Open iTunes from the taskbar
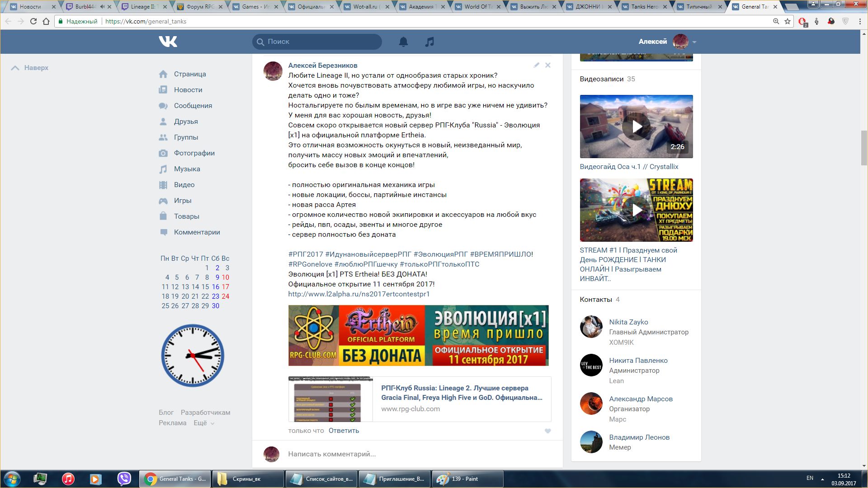This screenshot has height=488, width=868. click(68, 479)
